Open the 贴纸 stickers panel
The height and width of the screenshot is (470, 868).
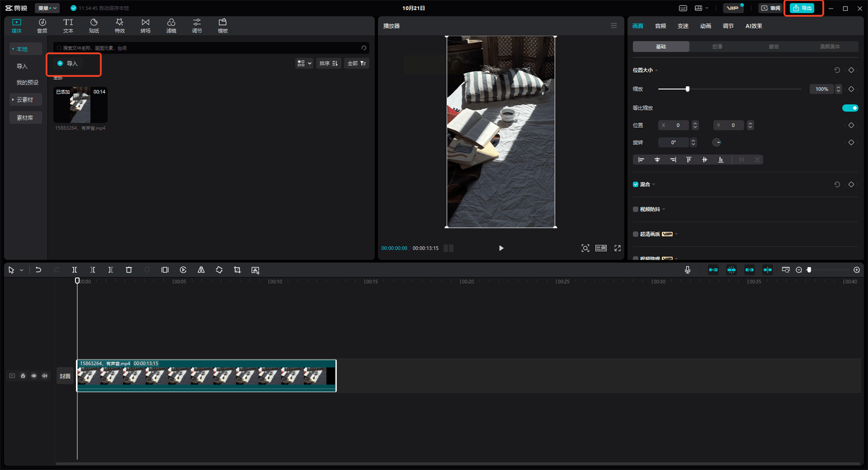point(94,26)
